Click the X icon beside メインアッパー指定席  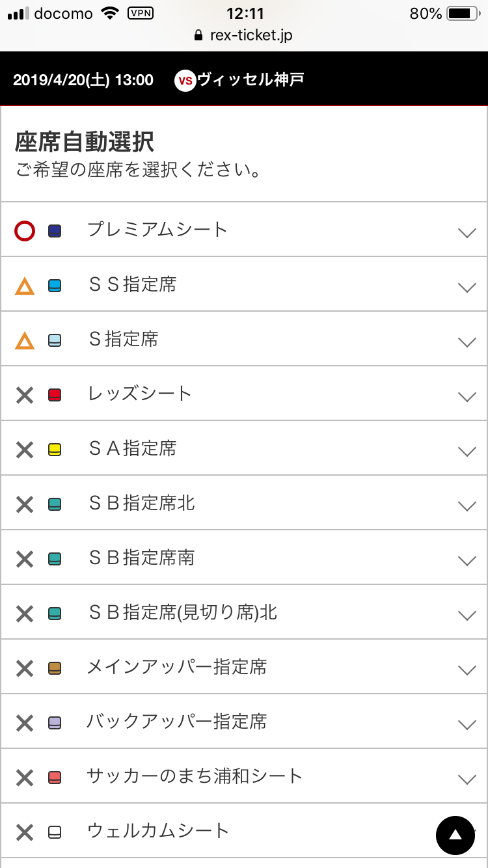25,668
